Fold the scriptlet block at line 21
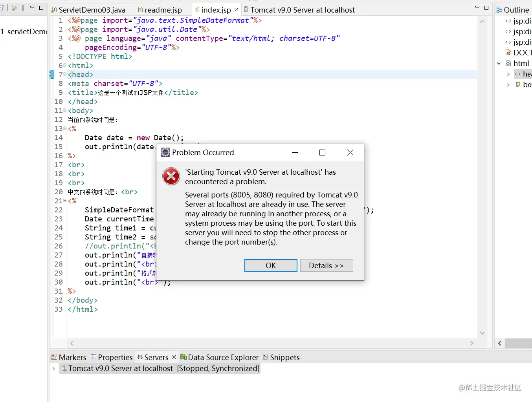Image resolution: width=532 pixels, height=402 pixels. click(x=65, y=201)
